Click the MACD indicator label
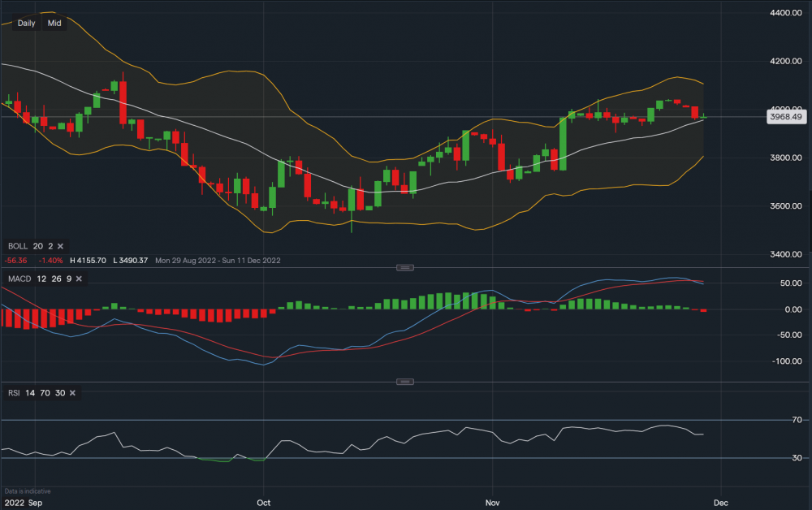 [x=19, y=279]
